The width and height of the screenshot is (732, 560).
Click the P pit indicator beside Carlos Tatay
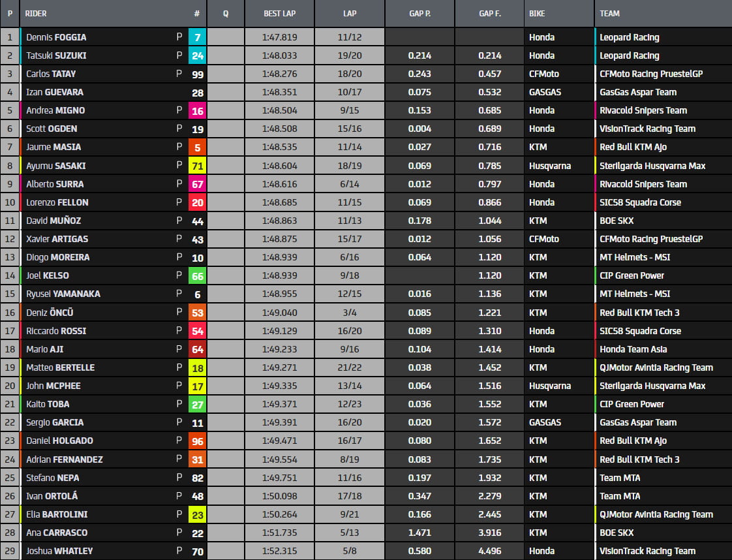[x=179, y=74]
